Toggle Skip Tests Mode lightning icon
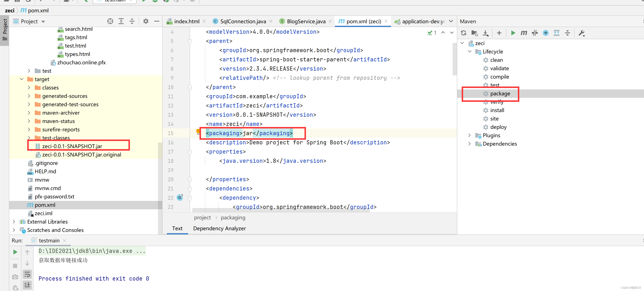Screen dimensions: 644x291 [546, 33]
